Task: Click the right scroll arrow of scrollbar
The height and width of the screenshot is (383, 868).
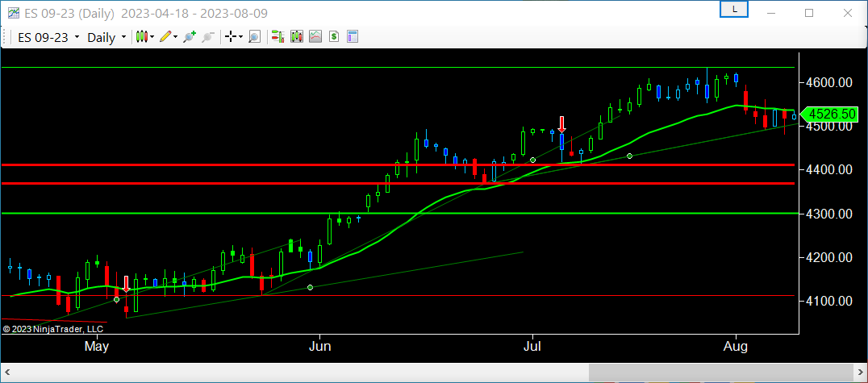Action: pyautogui.click(x=859, y=373)
